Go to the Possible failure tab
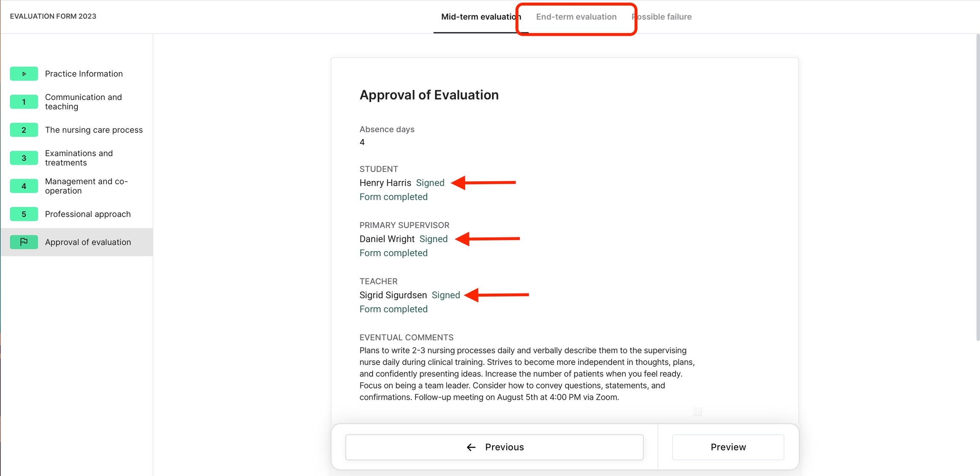This screenshot has height=476, width=980. coord(664,17)
